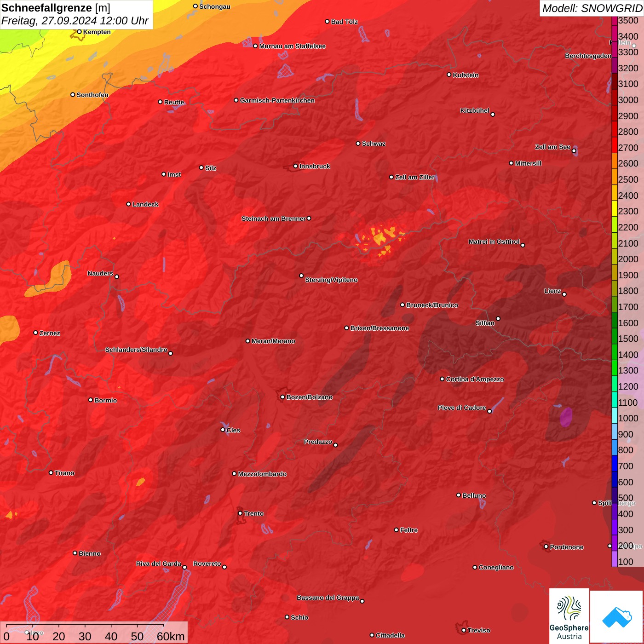644x644 pixels.
Task: Click the Sillian label
Action: point(485,323)
